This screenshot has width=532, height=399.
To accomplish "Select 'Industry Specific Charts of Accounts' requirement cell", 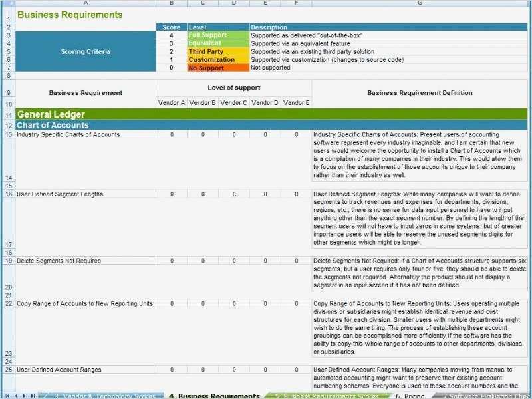I will (x=86, y=134).
